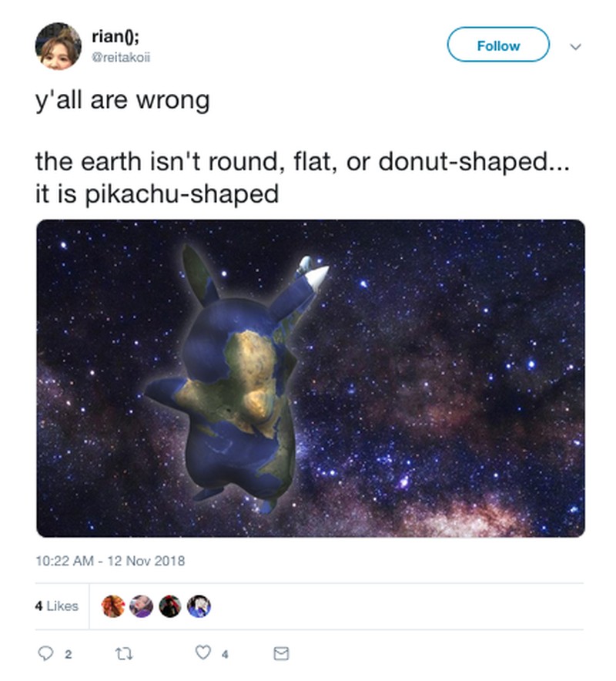
Task: Open the second liker's avatar in Likes row
Action: point(142,606)
